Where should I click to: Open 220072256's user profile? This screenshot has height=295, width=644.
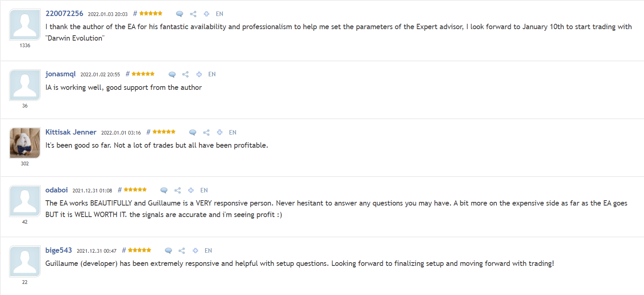coord(65,13)
